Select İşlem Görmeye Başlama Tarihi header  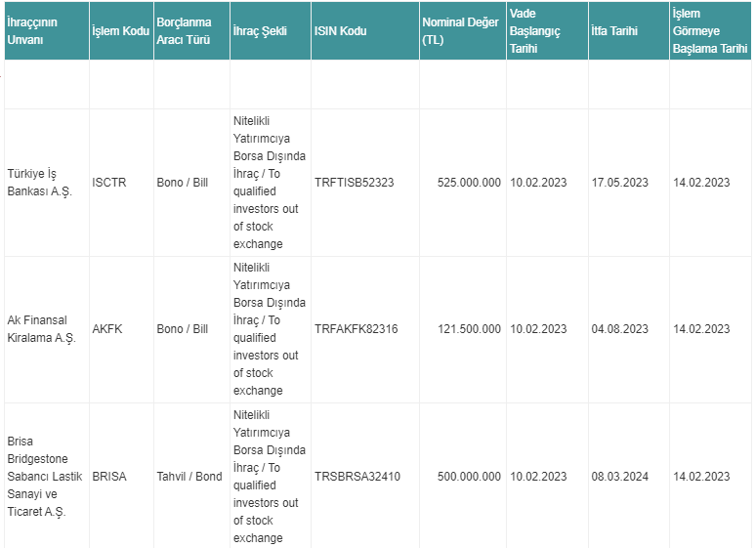[x=710, y=31]
